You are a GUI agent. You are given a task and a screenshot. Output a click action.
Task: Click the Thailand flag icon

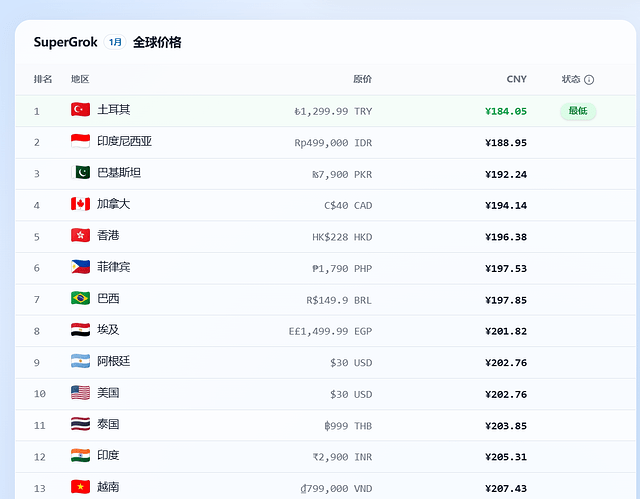pos(80,424)
